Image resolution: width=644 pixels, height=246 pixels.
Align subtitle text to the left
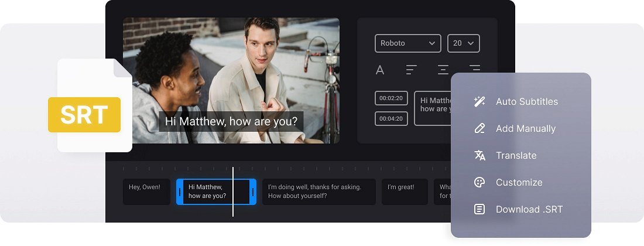[x=411, y=70]
